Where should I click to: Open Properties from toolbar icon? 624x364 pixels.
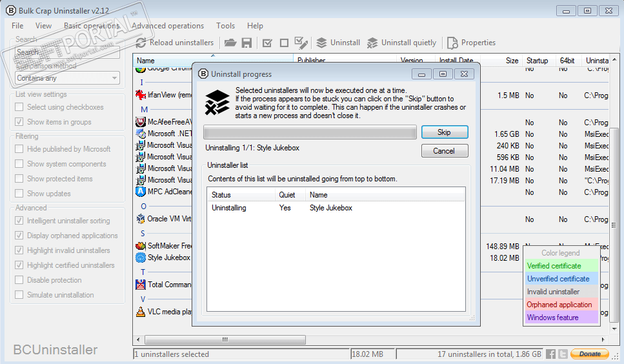(x=452, y=43)
